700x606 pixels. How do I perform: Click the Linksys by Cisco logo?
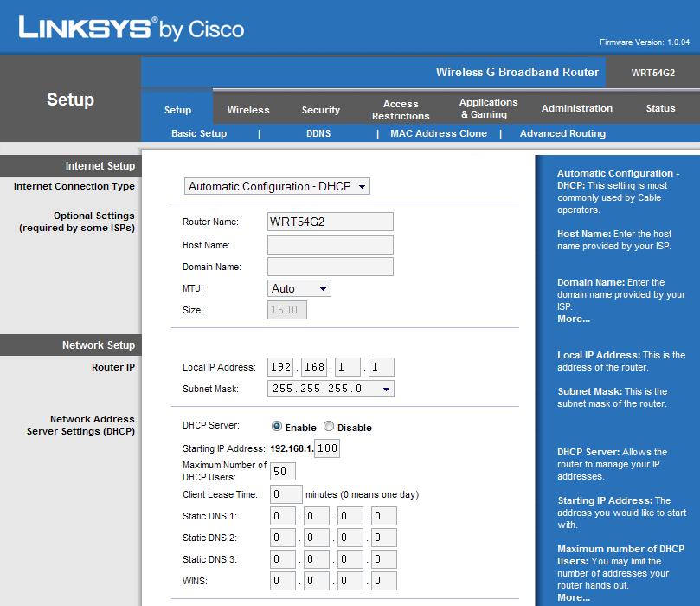click(132, 28)
